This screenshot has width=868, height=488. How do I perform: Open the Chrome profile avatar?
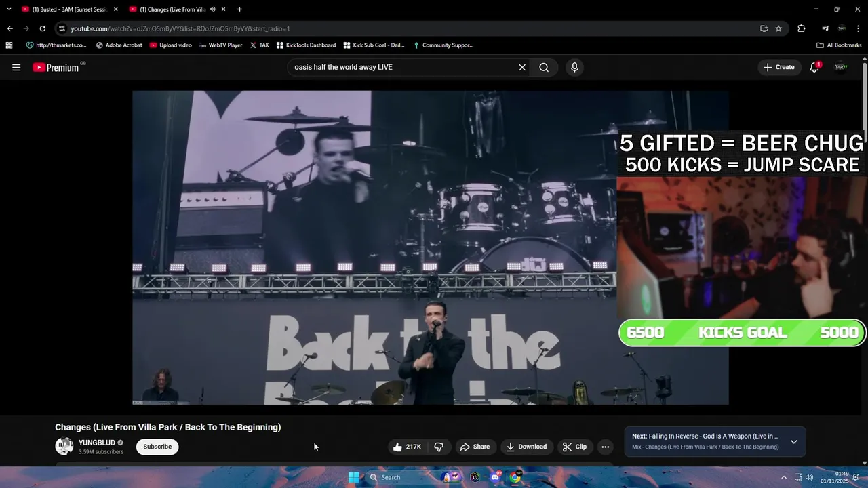point(842,28)
